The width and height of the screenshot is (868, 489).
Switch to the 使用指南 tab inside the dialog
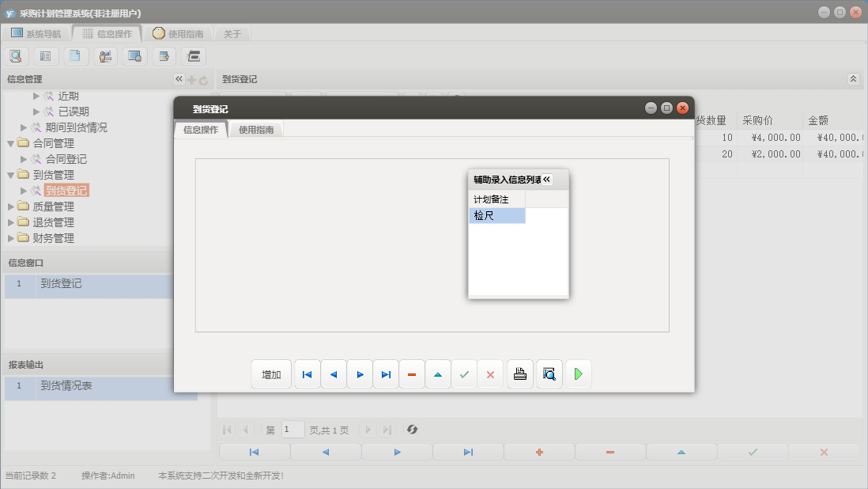(x=256, y=130)
